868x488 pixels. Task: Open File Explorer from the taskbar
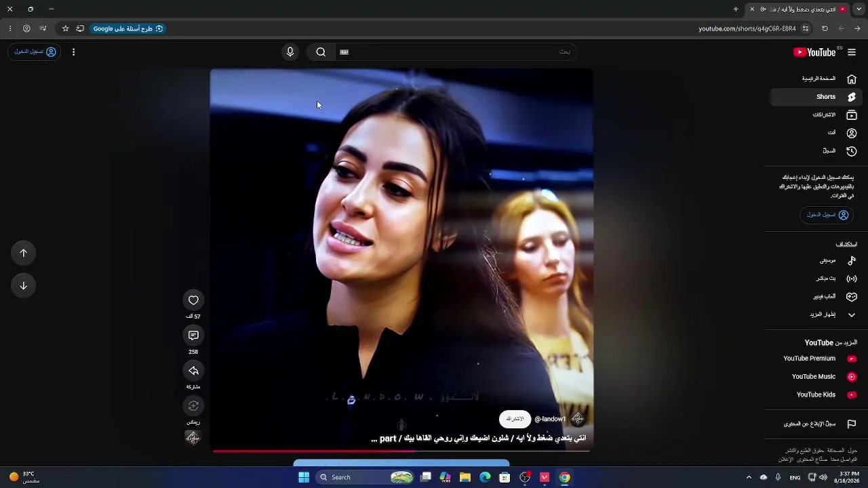465,477
